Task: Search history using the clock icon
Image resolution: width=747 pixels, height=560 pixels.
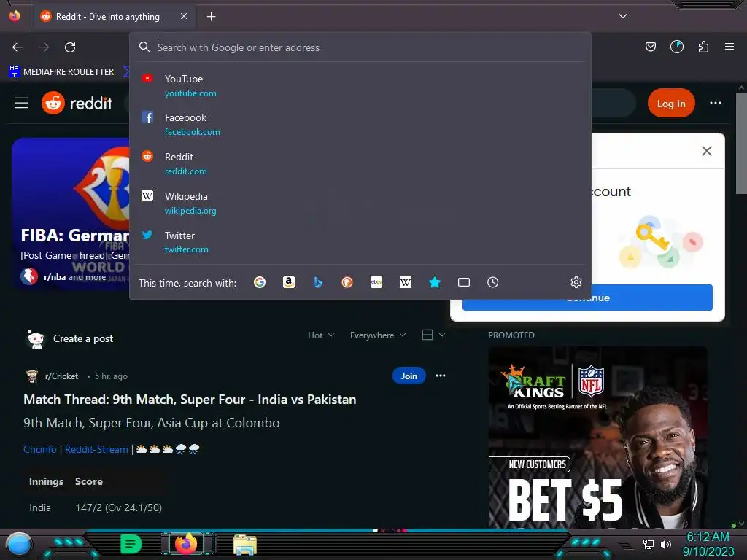Action: [x=493, y=282]
